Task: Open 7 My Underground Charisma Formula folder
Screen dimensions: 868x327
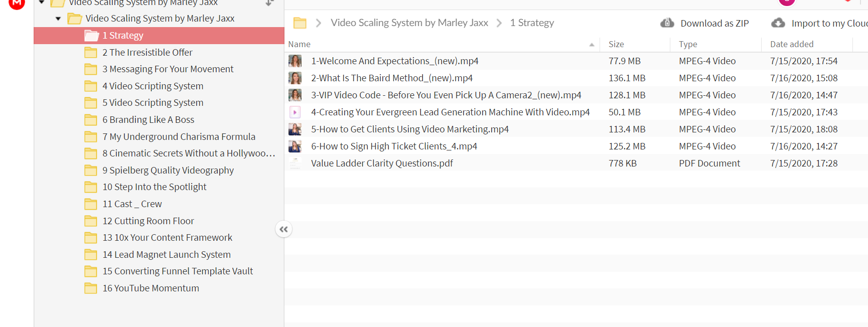Action: [x=179, y=137]
